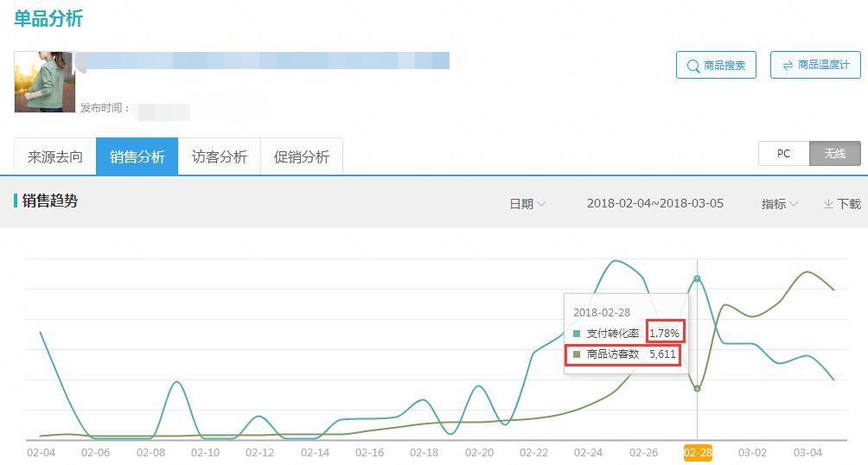Click the 1.78% value in tooltip
Viewport: 868px width, 465px height.
664,334
